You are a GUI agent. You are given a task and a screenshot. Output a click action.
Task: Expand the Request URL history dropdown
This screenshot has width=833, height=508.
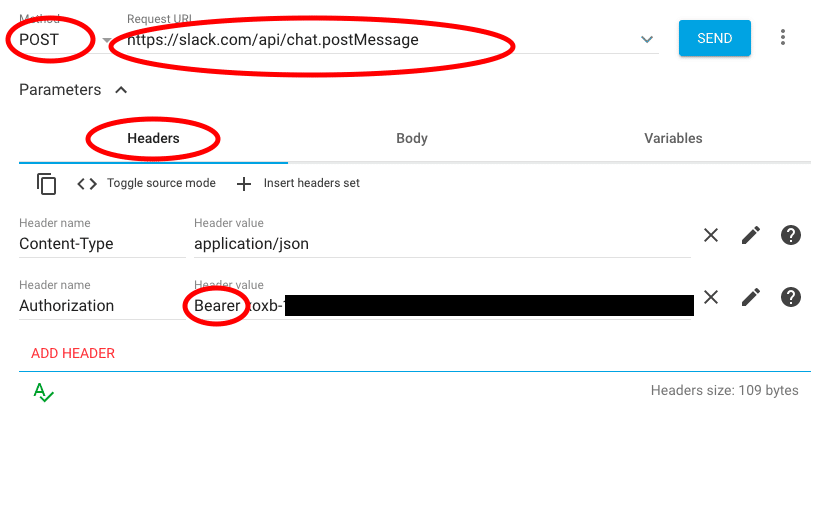click(647, 40)
